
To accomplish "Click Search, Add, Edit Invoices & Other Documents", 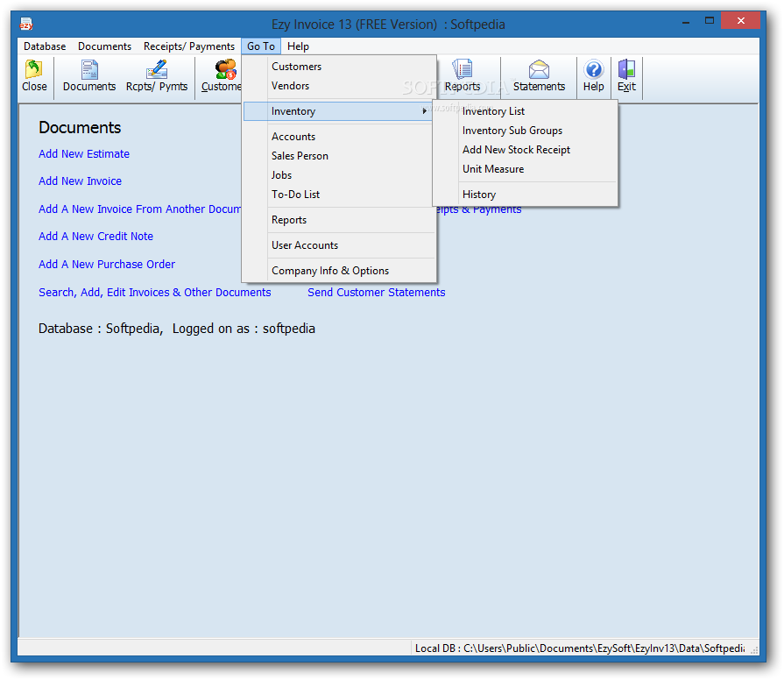I will [155, 292].
